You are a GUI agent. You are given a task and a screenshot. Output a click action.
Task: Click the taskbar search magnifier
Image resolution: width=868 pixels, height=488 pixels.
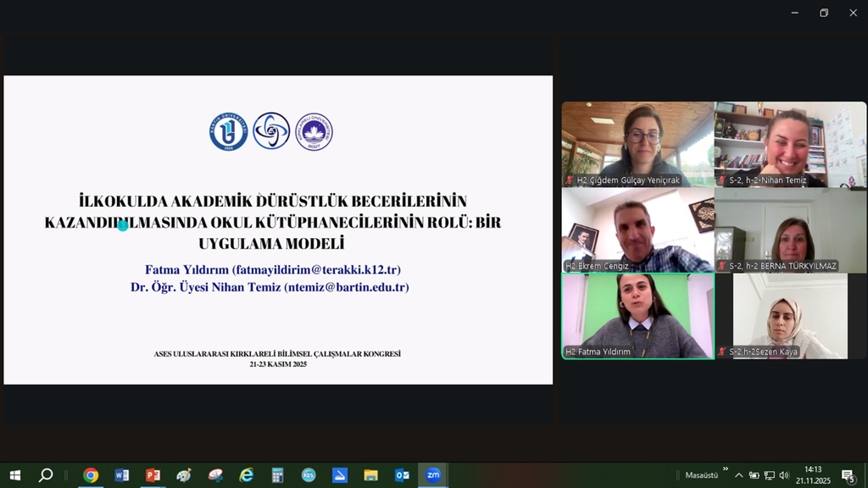[46, 475]
